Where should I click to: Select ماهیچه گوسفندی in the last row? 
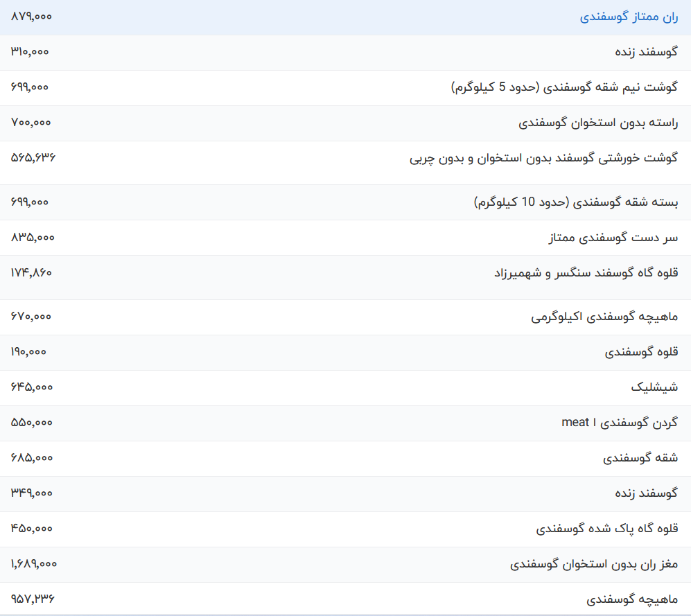coord(632,599)
